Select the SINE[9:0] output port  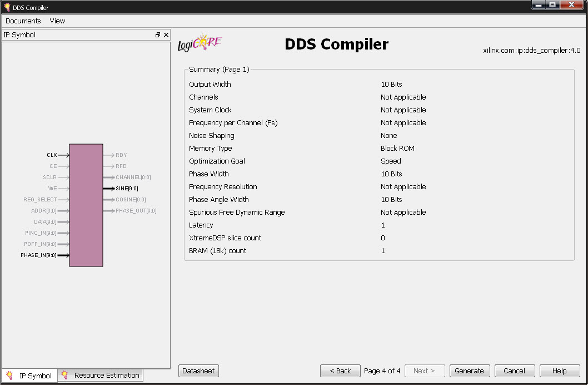(127, 189)
